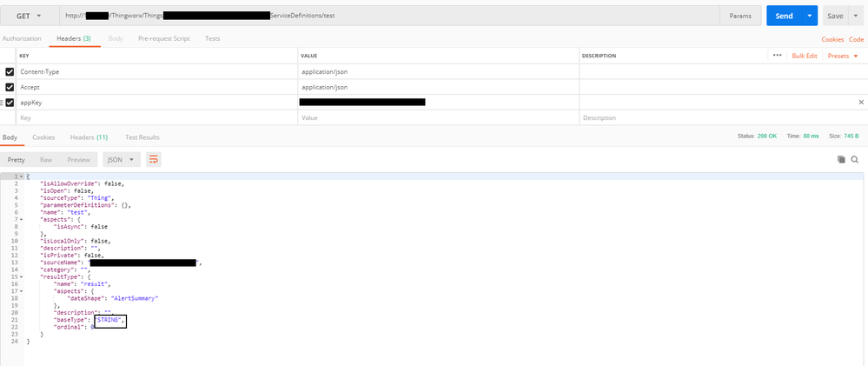This screenshot has height=366, width=868.
Task: Click the empty Description input field
Action: 722,118
